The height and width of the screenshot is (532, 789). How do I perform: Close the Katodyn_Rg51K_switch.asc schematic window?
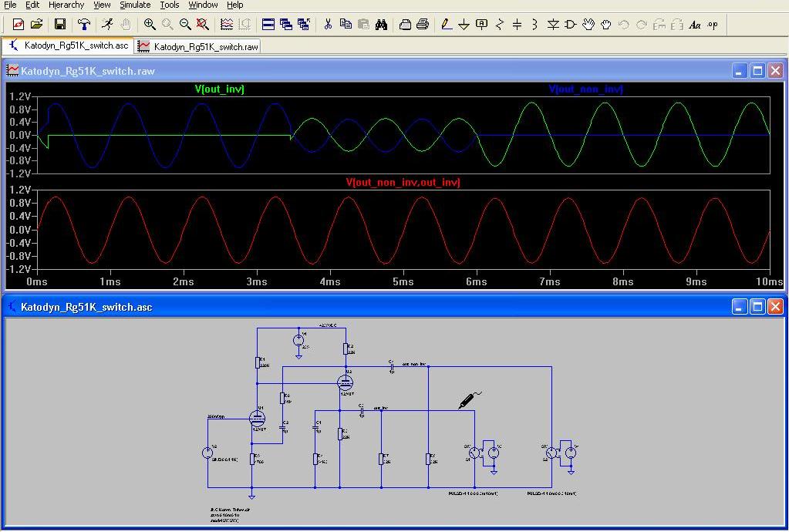pyautogui.click(x=775, y=306)
